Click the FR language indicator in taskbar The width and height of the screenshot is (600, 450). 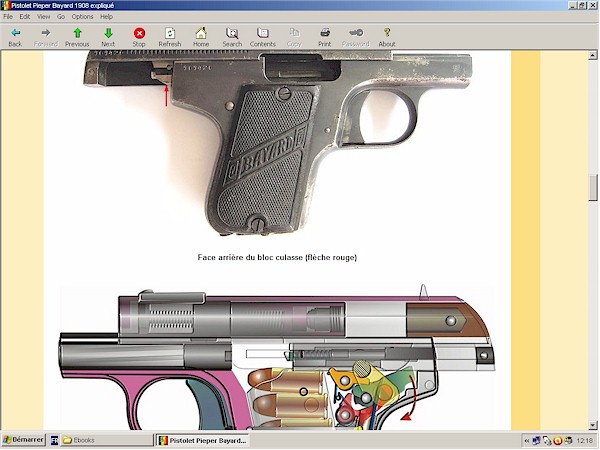(54, 440)
